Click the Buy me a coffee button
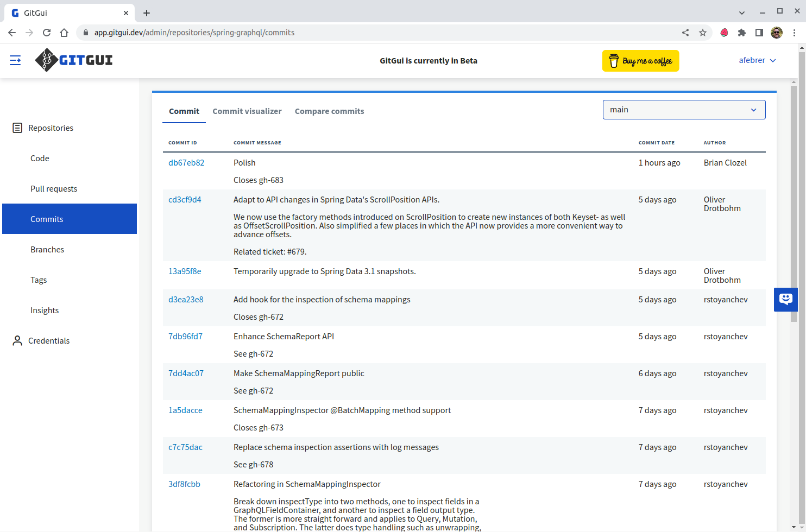806x532 pixels. [640, 61]
